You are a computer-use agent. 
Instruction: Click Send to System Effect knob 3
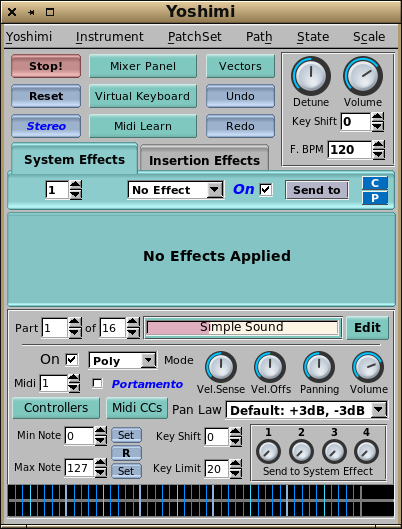(x=334, y=451)
